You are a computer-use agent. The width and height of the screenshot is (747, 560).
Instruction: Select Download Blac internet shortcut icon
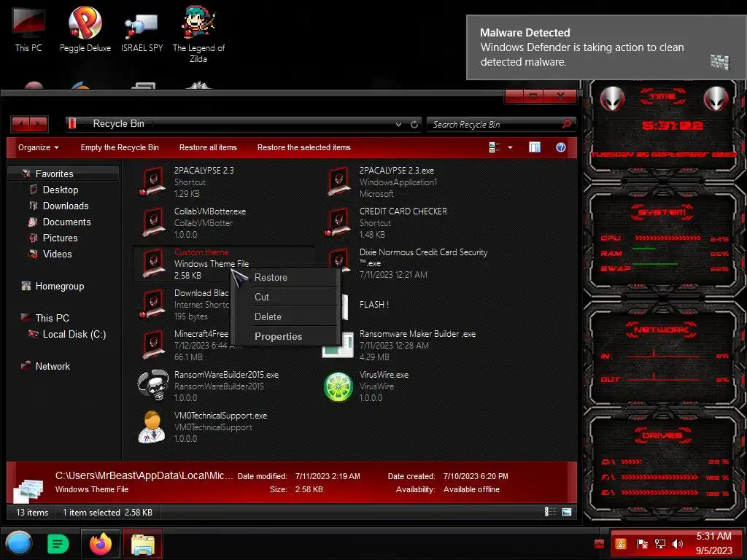tap(153, 304)
